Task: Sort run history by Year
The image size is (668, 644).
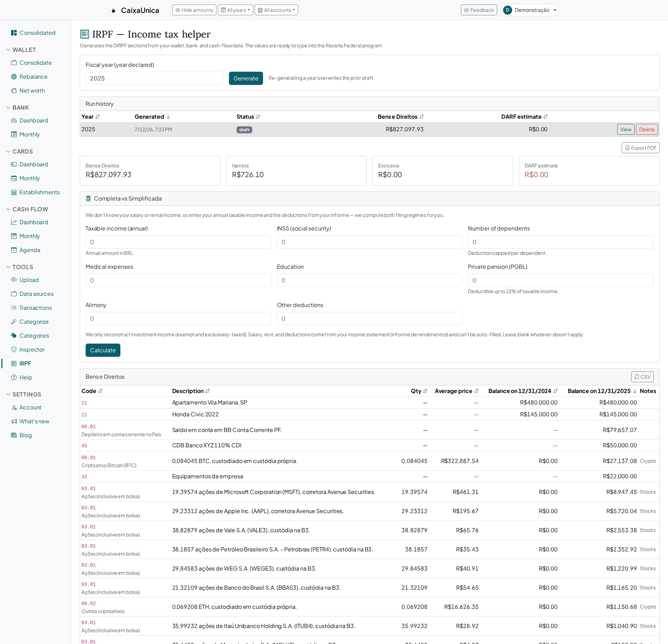Action: click(x=90, y=117)
